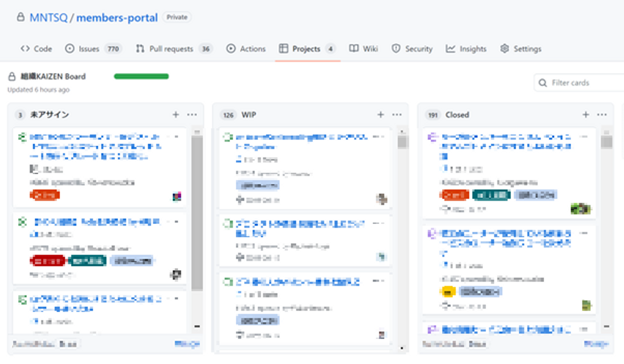Open the Closed column options menu
The height and width of the screenshot is (364, 624).
(x=602, y=114)
